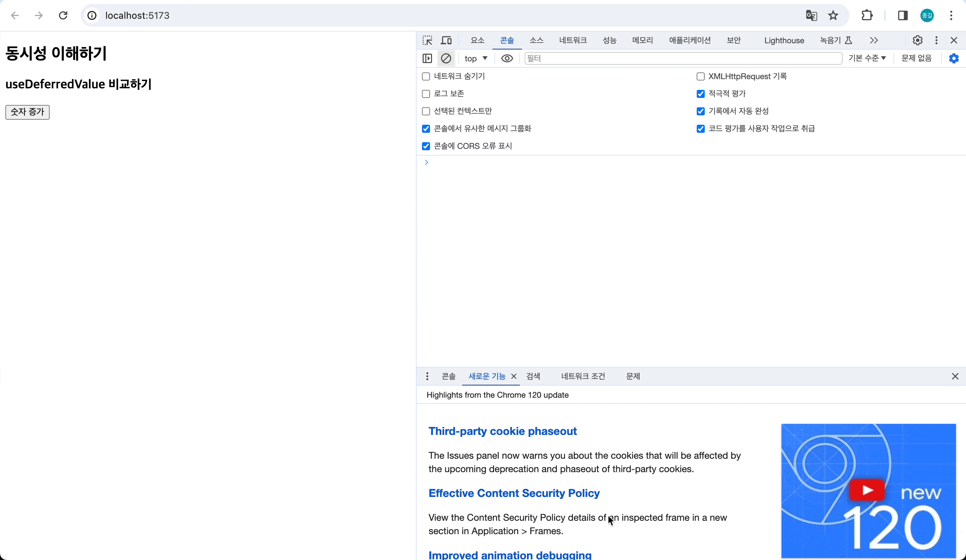Switch to the 콘솔 tab in drawer
This screenshot has height=560, width=966.
coord(449,375)
